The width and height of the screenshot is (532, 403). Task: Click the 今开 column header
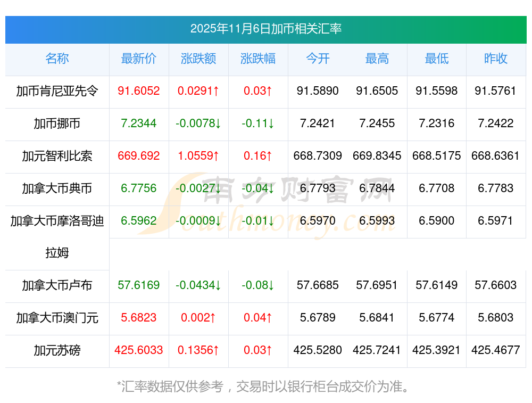[318, 59]
